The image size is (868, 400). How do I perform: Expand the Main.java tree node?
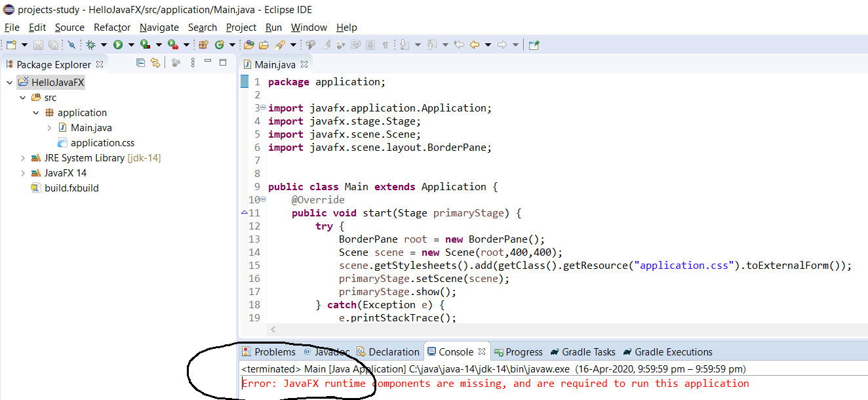(x=49, y=128)
